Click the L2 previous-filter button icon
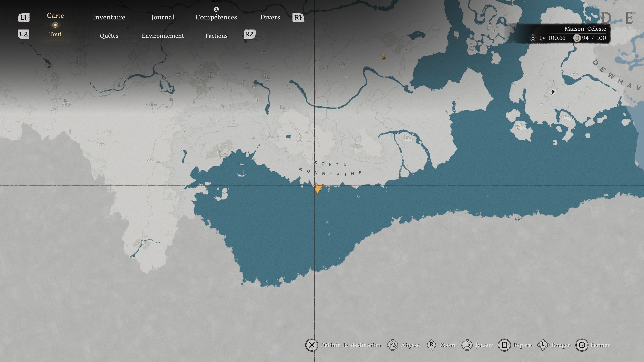The width and height of the screenshot is (644, 362). click(x=23, y=34)
